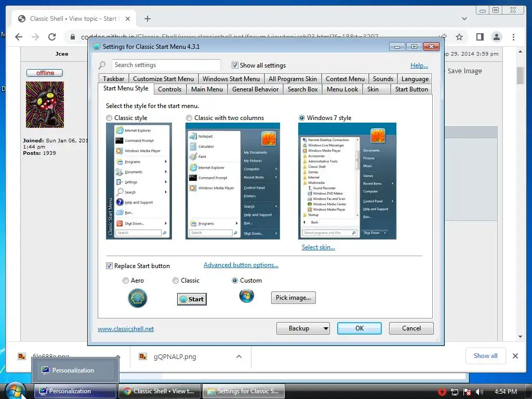This screenshot has height=399, width=532.
Task: Click the Personalization taskbar button
Action: coord(75,391)
